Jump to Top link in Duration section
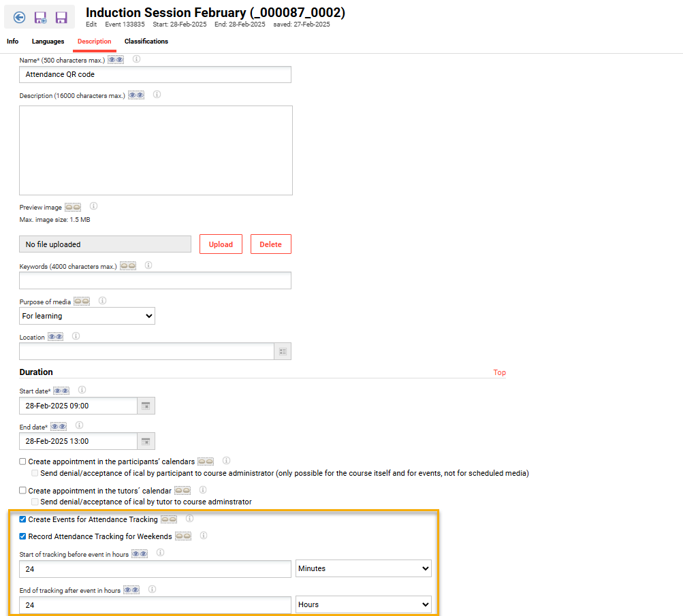The image size is (683, 616). tap(500, 372)
